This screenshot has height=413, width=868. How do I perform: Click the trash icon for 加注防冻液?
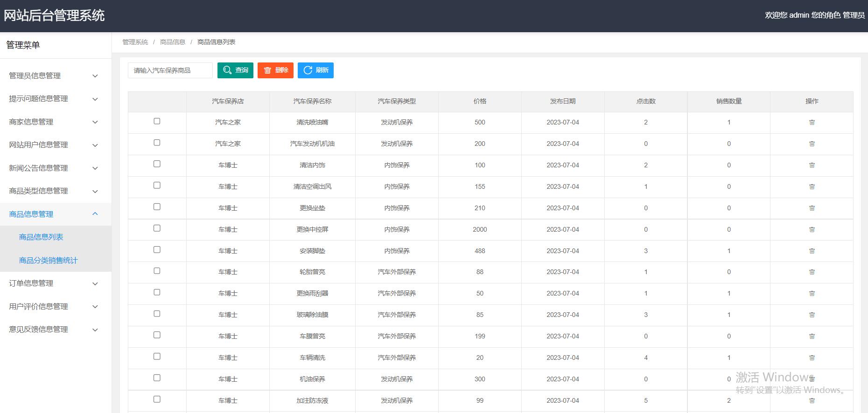pos(812,400)
